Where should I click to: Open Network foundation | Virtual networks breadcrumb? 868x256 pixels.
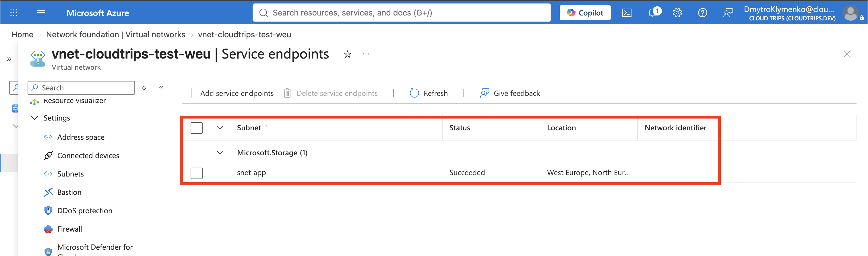[x=116, y=34]
